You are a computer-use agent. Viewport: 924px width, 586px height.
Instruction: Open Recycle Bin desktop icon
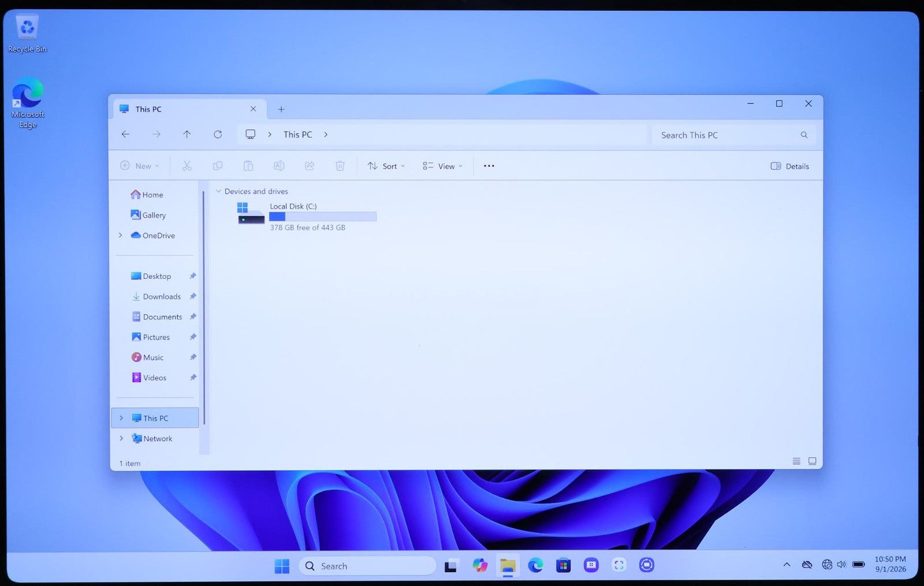click(x=27, y=33)
